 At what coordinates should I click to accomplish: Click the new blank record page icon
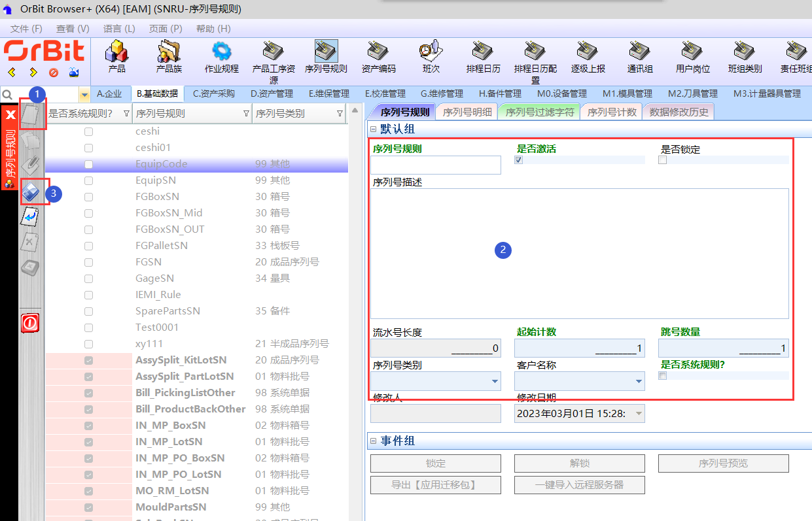30,115
